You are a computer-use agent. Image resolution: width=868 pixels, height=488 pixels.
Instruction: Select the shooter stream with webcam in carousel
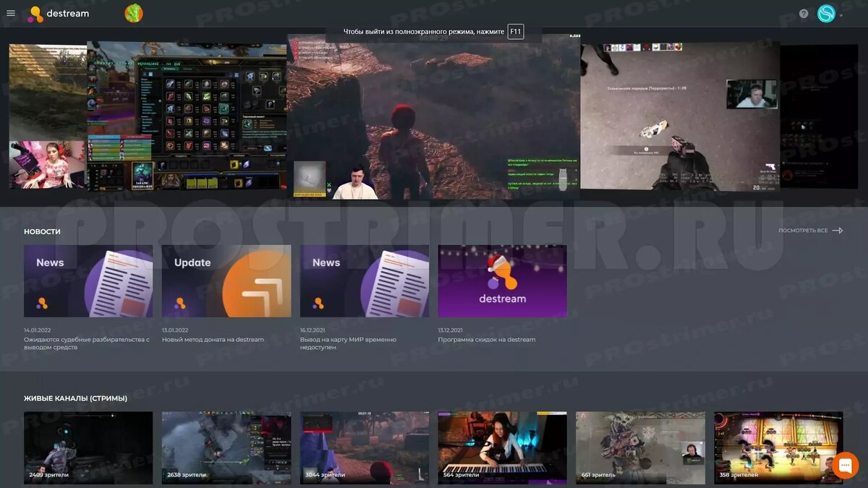pyautogui.click(x=680, y=116)
